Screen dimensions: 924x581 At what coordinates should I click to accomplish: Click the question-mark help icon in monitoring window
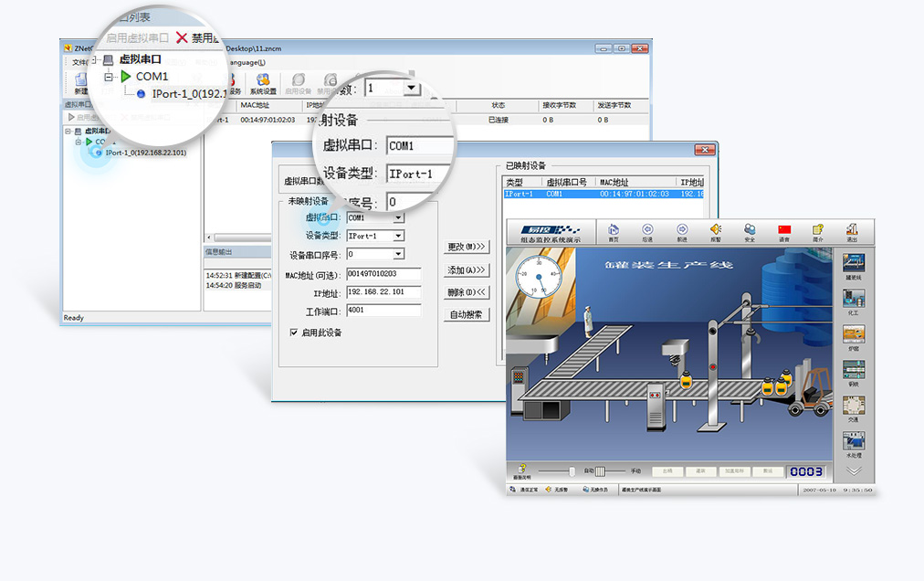point(521,469)
